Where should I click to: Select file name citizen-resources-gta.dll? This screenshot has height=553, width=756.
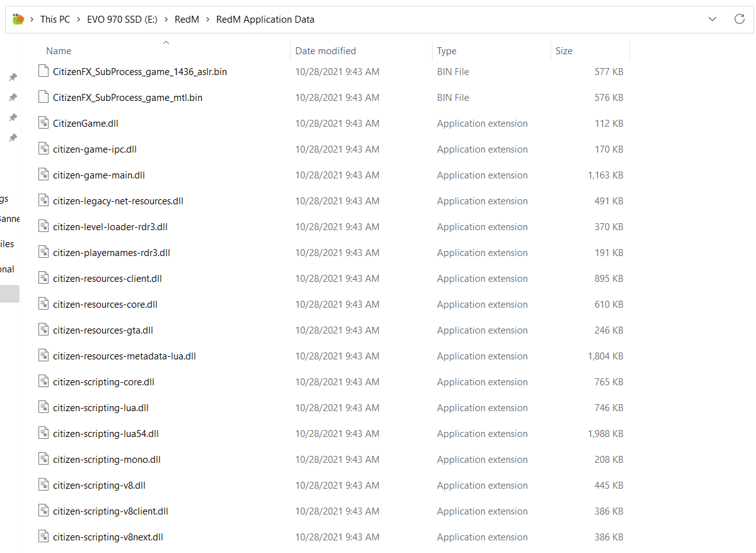pos(103,330)
